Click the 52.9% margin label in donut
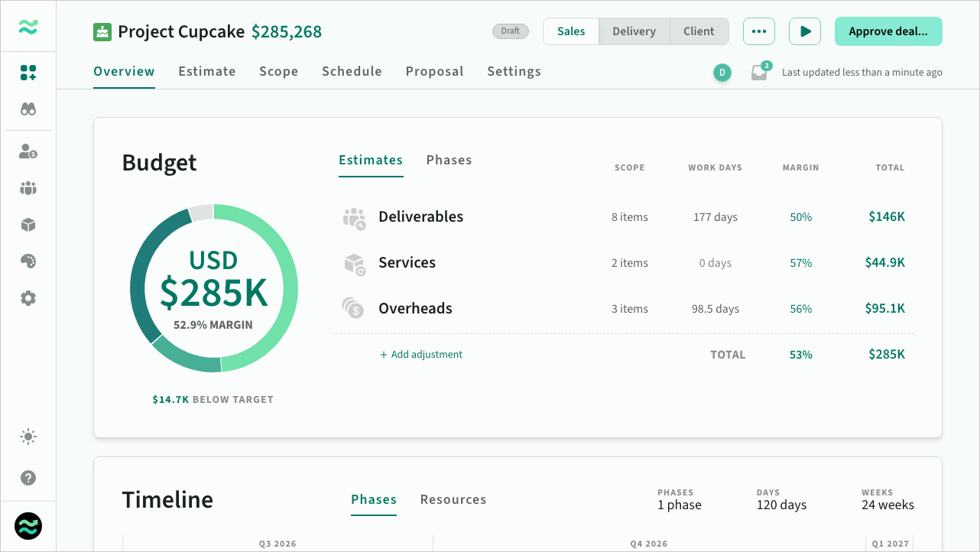Screen dimensions: 980x552 coord(213,324)
